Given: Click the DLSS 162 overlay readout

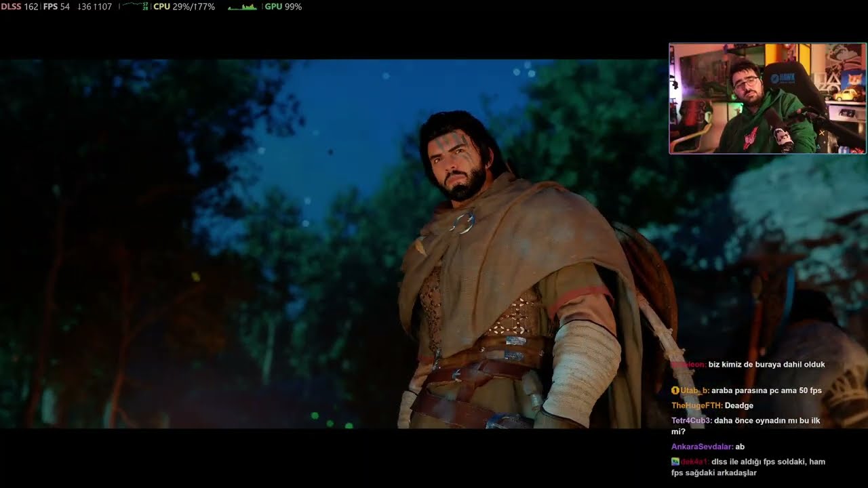Looking at the screenshot, I should (19, 7).
